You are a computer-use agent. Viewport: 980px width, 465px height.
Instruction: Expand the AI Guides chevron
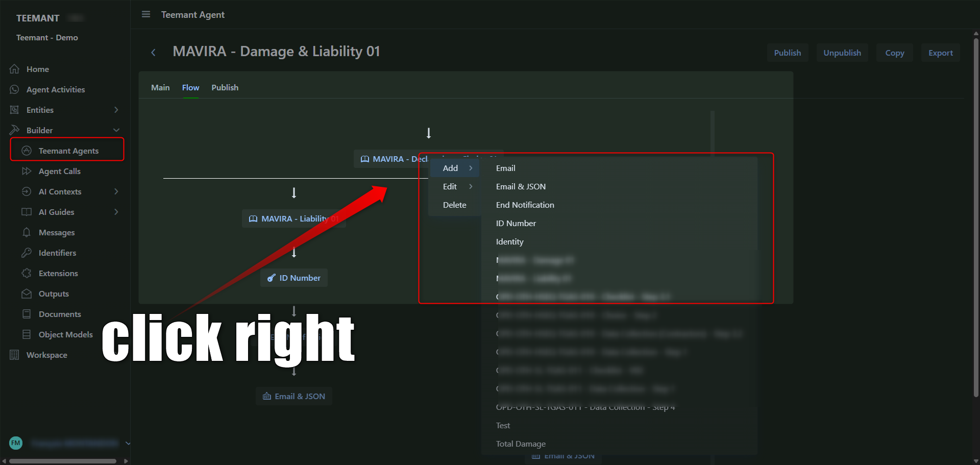pos(116,212)
